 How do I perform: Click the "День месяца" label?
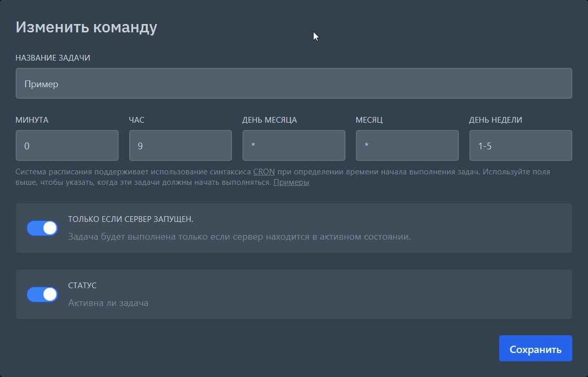coord(269,120)
